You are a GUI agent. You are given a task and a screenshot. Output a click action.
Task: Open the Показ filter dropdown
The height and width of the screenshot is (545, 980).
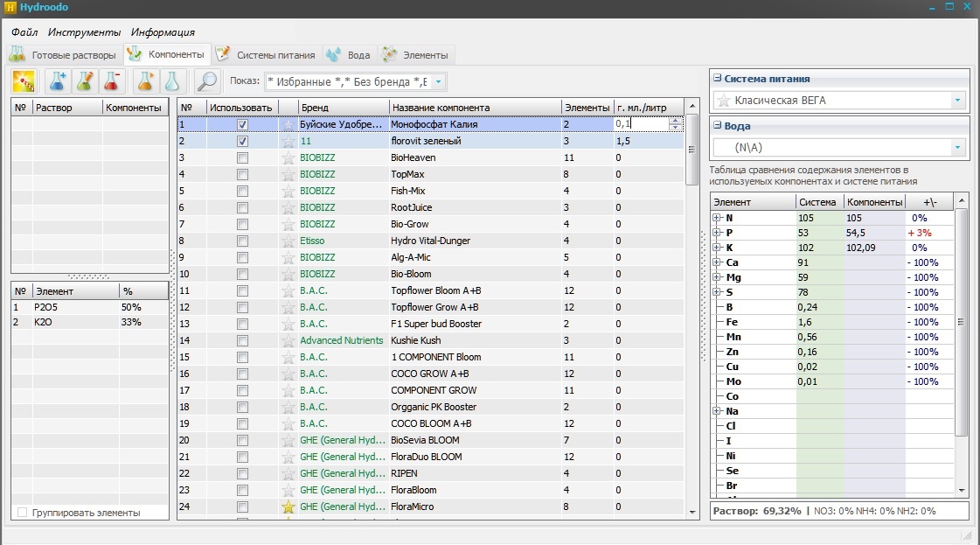pyautogui.click(x=438, y=81)
